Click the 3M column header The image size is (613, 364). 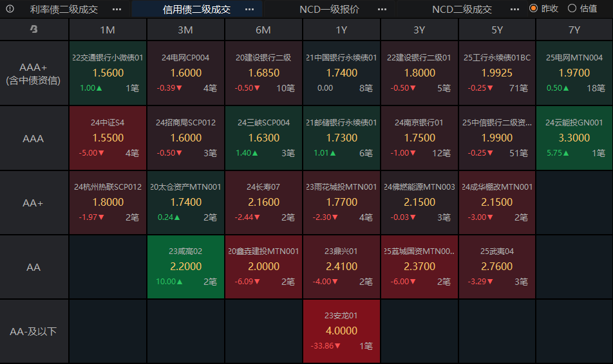tap(185, 30)
